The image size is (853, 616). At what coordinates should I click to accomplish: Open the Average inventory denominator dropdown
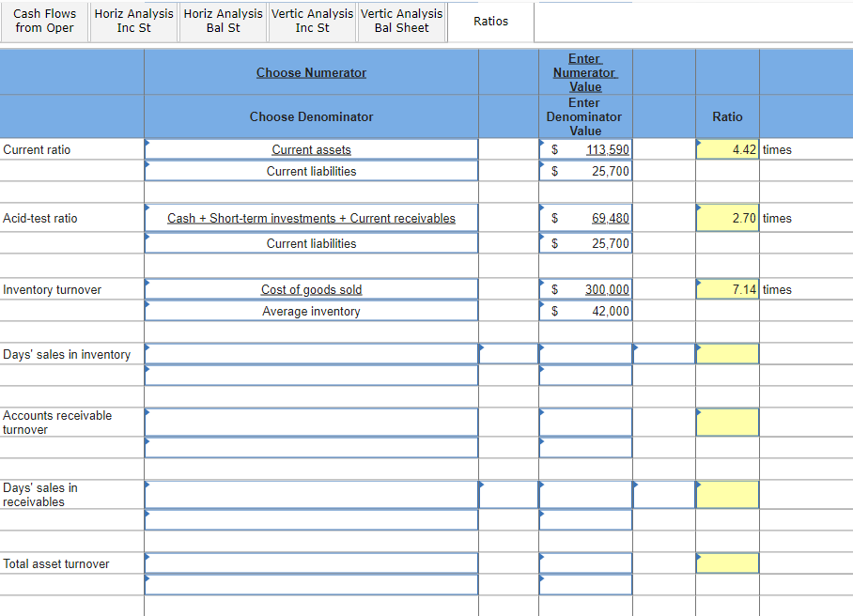[x=311, y=311]
